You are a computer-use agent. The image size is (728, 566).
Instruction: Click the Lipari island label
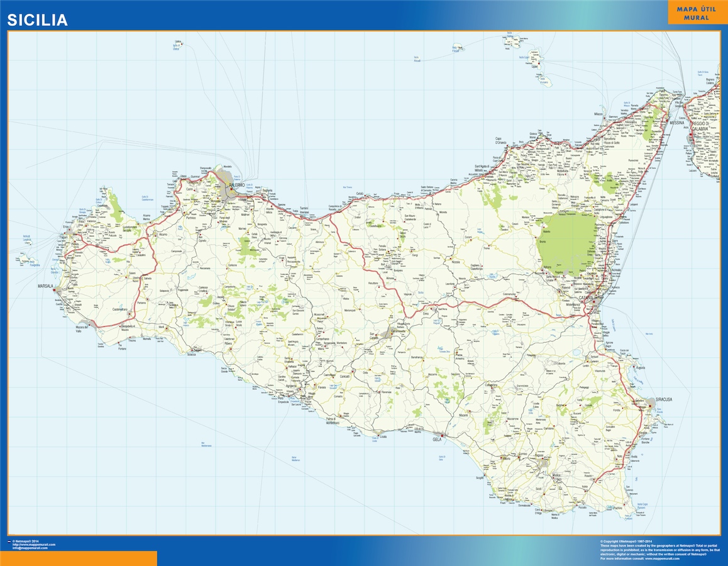[534, 67]
